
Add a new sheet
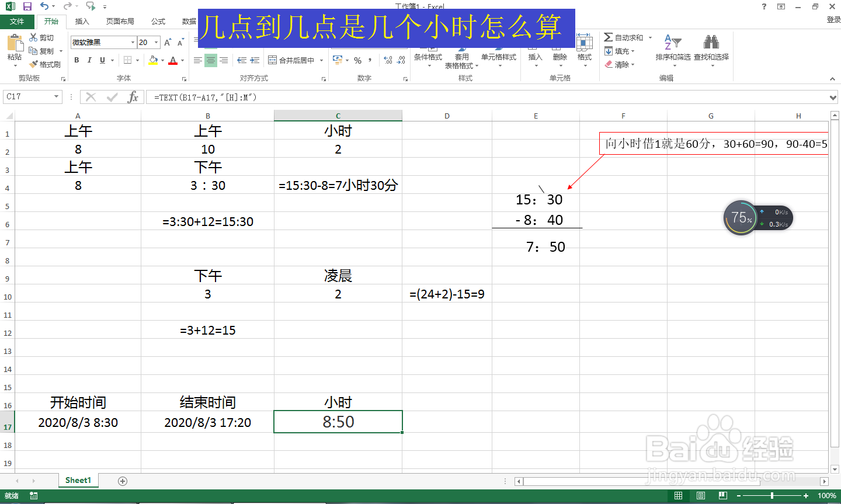pos(123,481)
